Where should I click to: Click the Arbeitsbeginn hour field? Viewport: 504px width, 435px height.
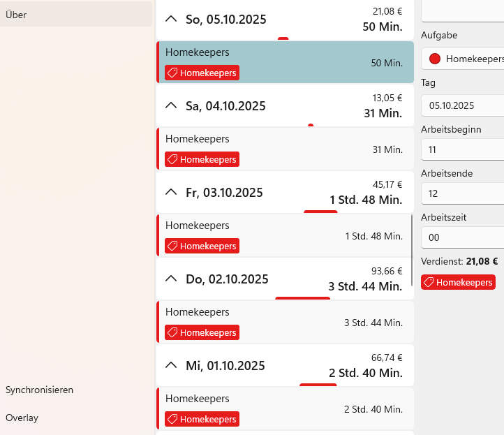[x=461, y=149]
